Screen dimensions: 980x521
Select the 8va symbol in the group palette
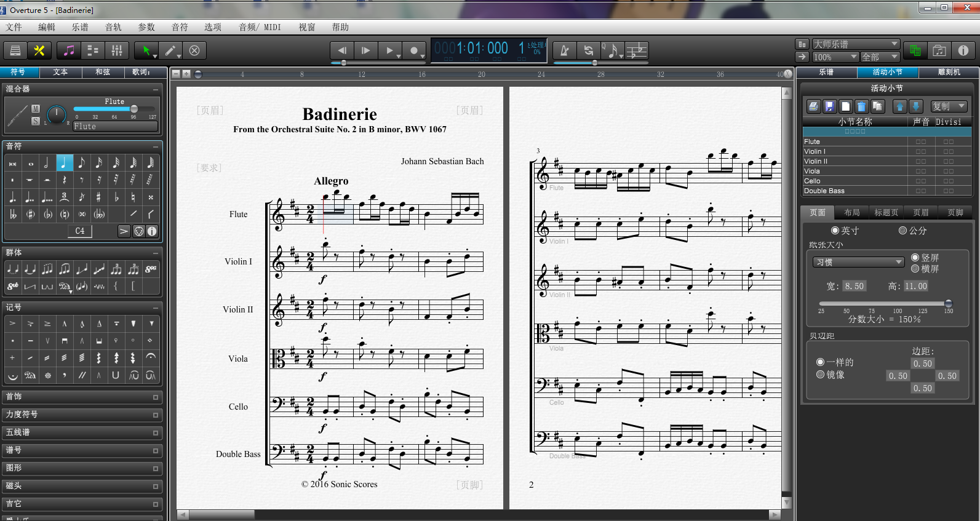click(x=150, y=269)
